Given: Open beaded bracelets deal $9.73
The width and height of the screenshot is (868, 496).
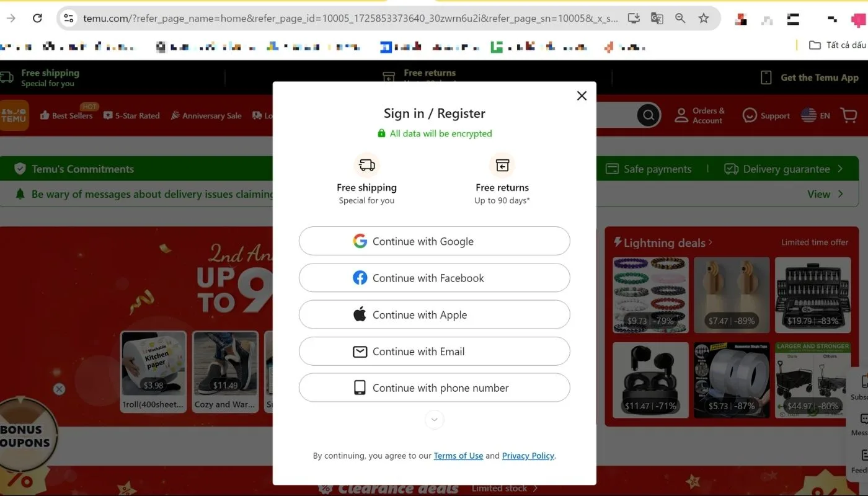Looking at the screenshot, I should (x=650, y=295).
